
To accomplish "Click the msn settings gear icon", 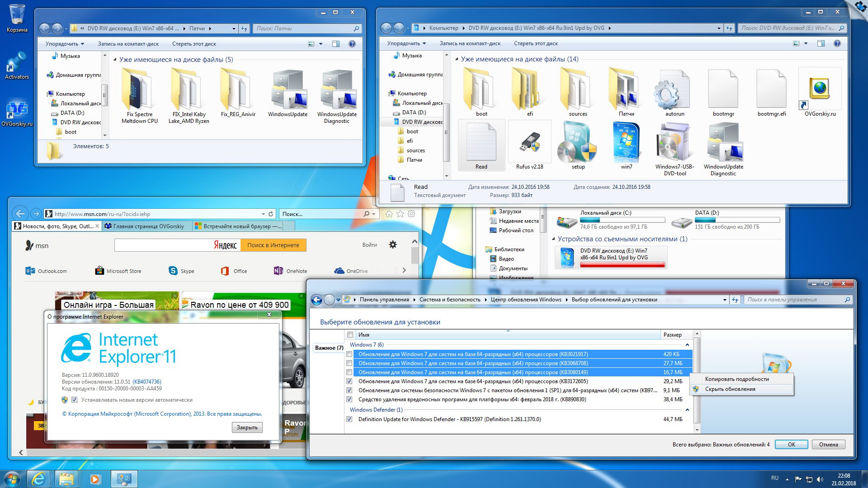I will (x=393, y=244).
